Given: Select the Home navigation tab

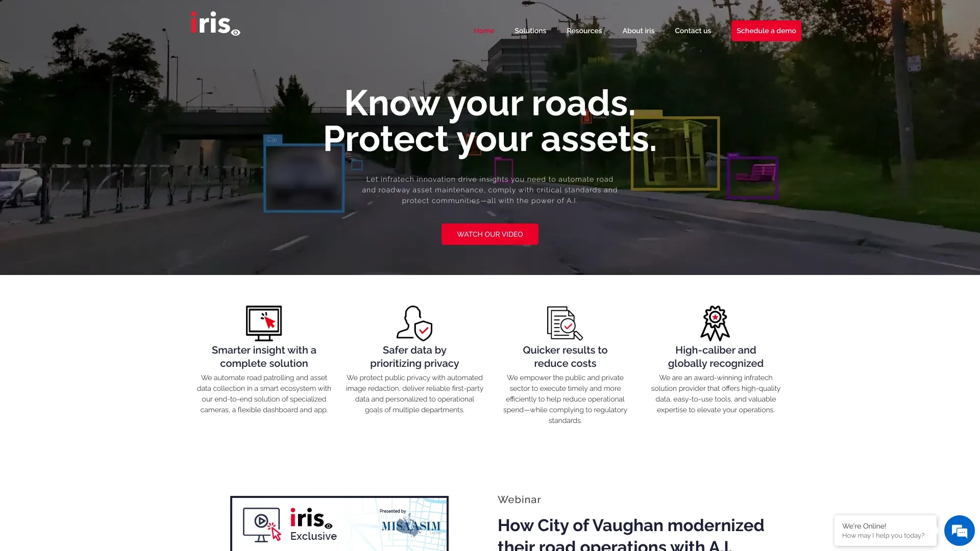Looking at the screenshot, I should pos(483,30).
